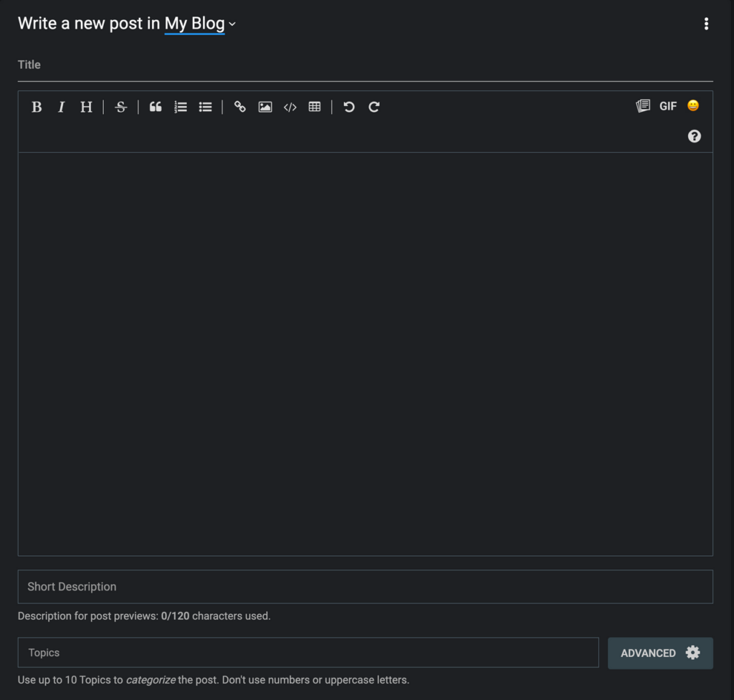
Task: Click the '0/120' character count text
Action: (x=175, y=616)
